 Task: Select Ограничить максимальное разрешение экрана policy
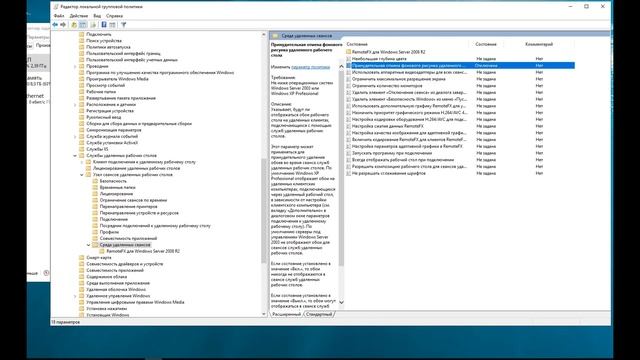click(x=399, y=79)
